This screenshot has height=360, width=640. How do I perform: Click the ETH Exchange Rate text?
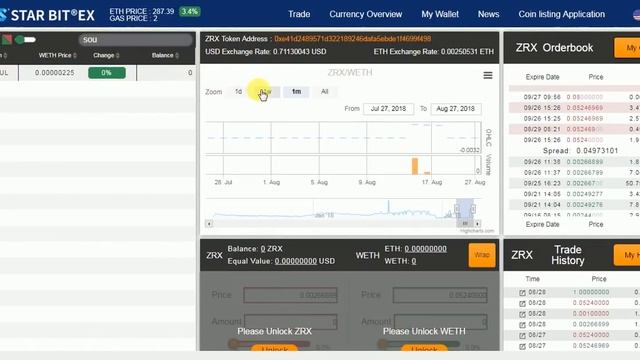(433, 52)
